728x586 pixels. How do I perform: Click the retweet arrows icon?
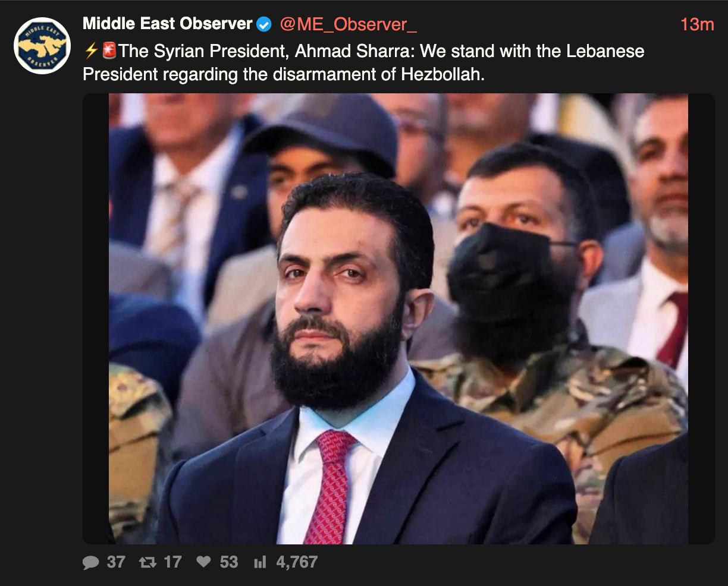tap(148, 562)
